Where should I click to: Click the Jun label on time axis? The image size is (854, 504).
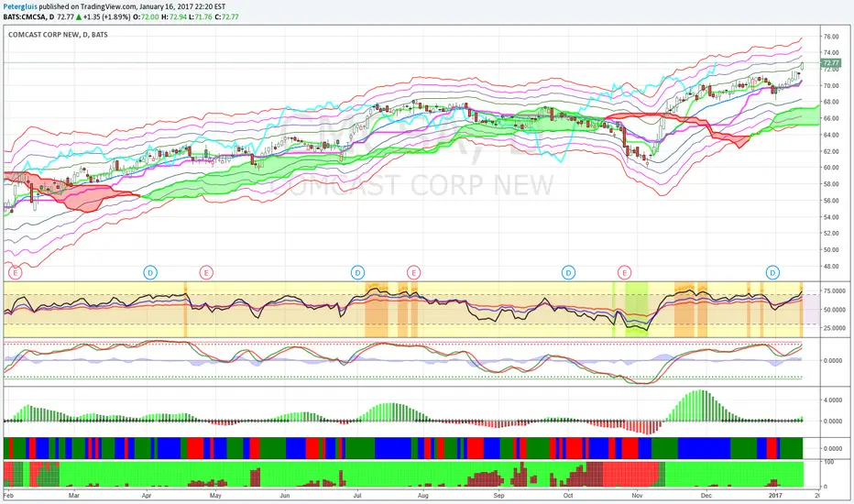tap(284, 496)
